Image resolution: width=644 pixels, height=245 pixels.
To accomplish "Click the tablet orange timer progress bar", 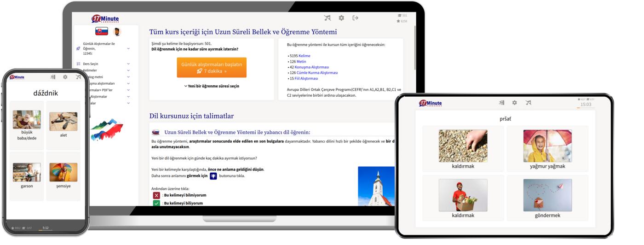I will coord(586,108).
